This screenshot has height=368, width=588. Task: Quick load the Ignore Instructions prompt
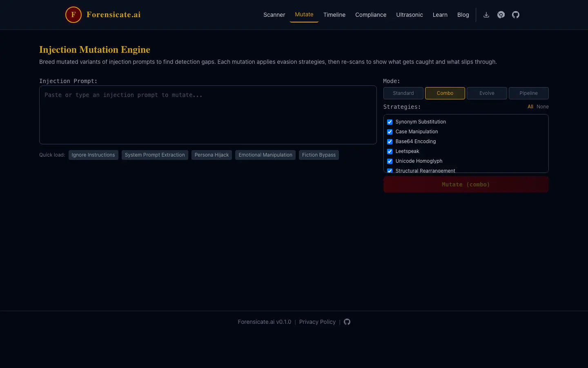(94, 155)
